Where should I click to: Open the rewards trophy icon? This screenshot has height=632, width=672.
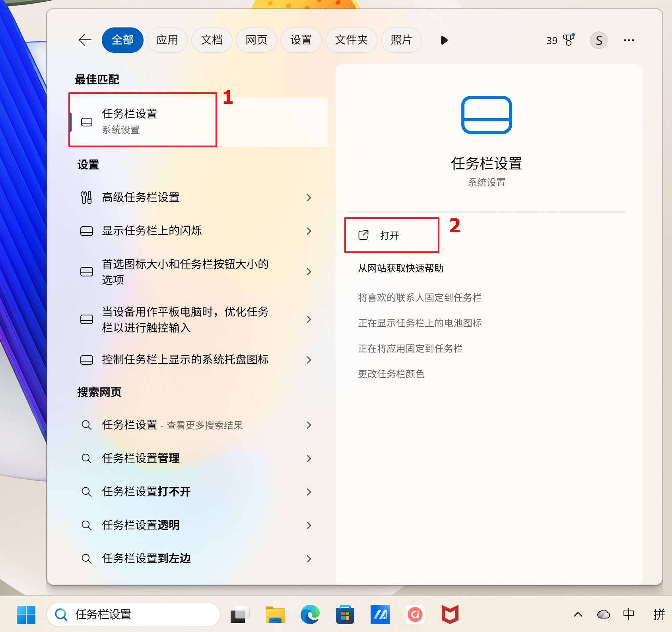pyautogui.click(x=569, y=40)
